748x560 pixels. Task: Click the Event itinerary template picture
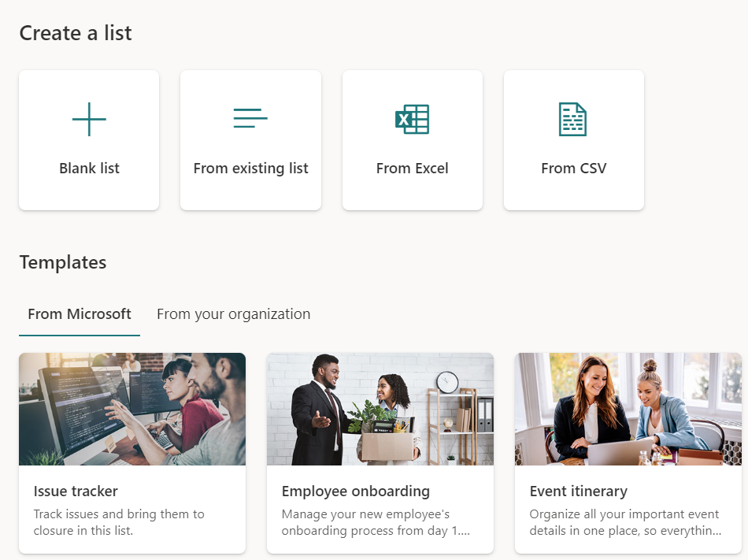(x=628, y=409)
